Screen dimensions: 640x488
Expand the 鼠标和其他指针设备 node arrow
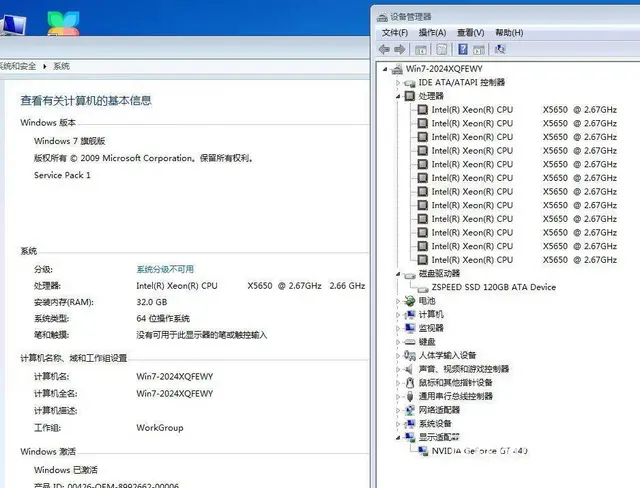click(398, 383)
